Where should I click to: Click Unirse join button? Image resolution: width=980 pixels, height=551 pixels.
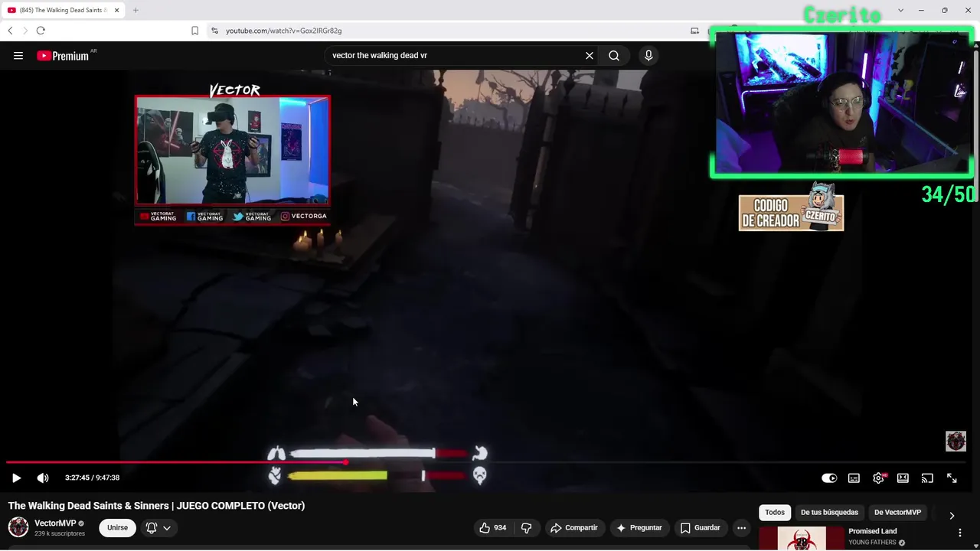pos(117,528)
